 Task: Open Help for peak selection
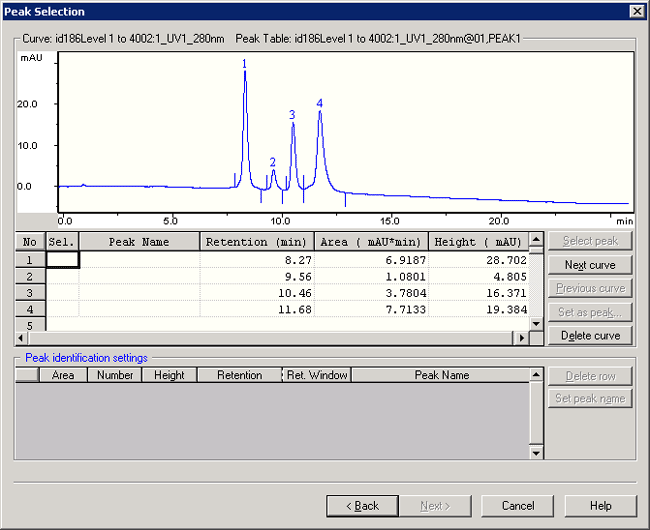601,506
